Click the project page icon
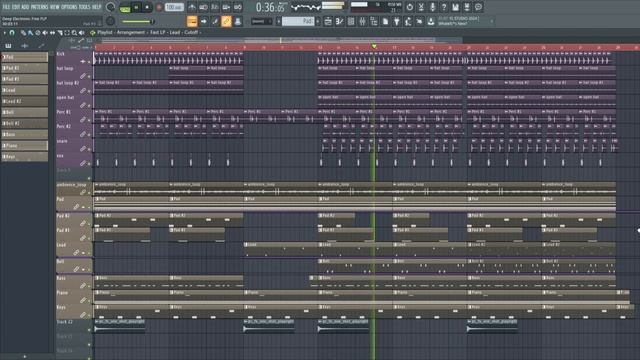 (385, 21)
